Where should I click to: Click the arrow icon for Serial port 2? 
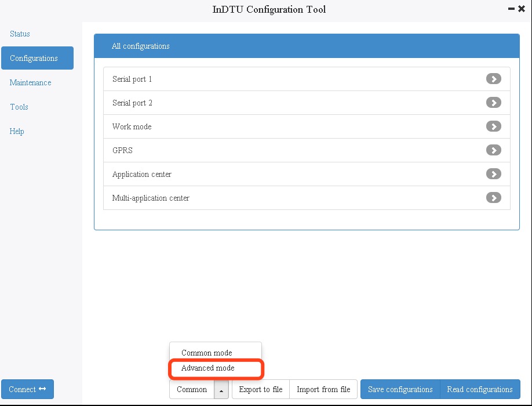pos(493,103)
